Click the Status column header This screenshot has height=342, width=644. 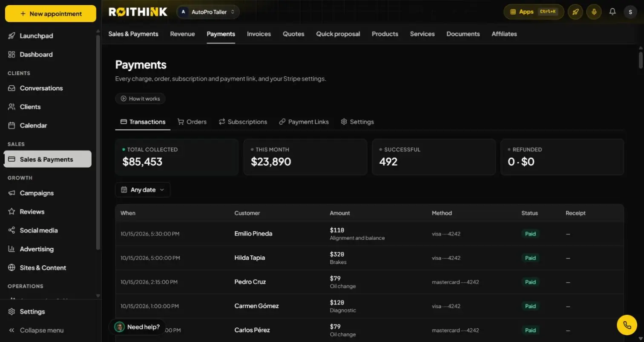[x=529, y=213]
